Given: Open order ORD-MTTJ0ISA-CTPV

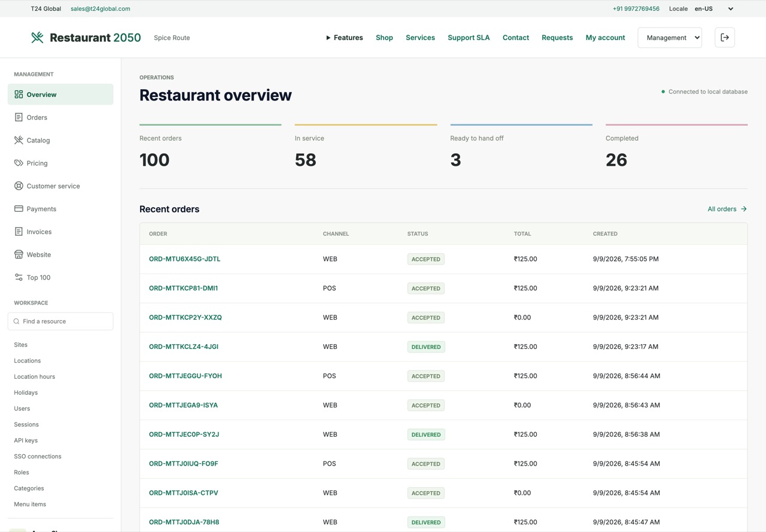Looking at the screenshot, I should pos(184,493).
